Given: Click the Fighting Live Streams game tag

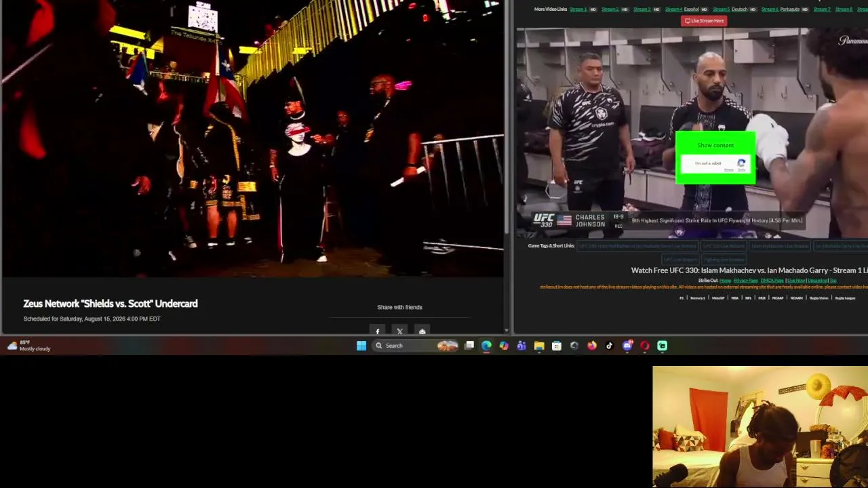Looking at the screenshot, I should click(724, 260).
